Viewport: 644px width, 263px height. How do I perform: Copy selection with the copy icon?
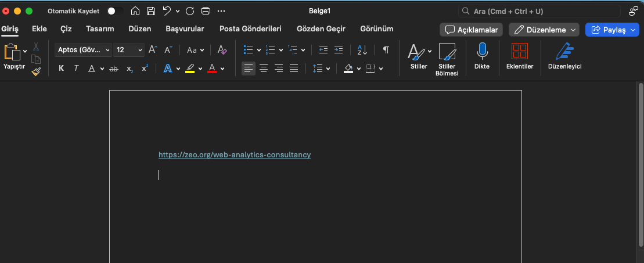36,59
